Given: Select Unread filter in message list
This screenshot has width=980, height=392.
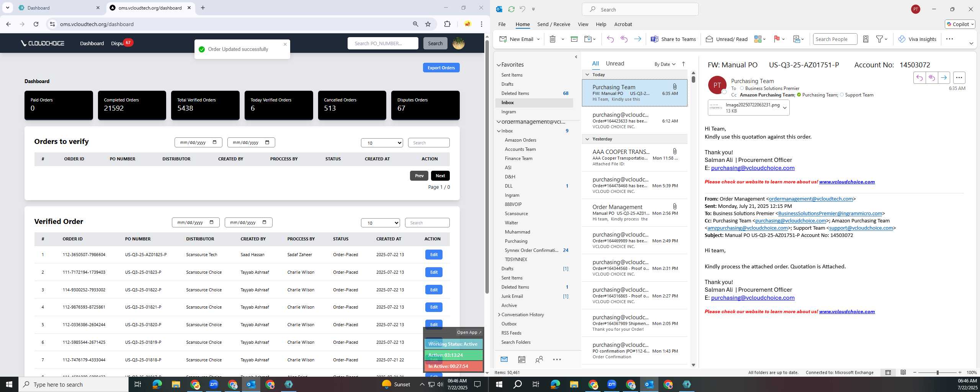Looking at the screenshot, I should pyautogui.click(x=615, y=64).
